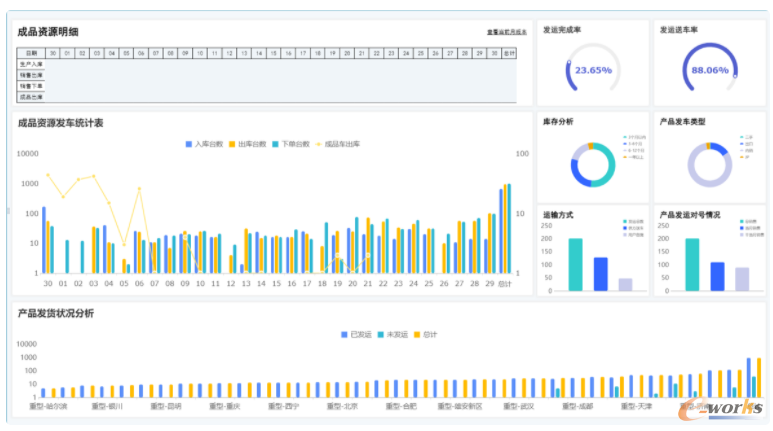The width and height of the screenshot is (773, 431).
Task: Click the tallest teal bar in 运输方式
Action: pyautogui.click(x=575, y=264)
